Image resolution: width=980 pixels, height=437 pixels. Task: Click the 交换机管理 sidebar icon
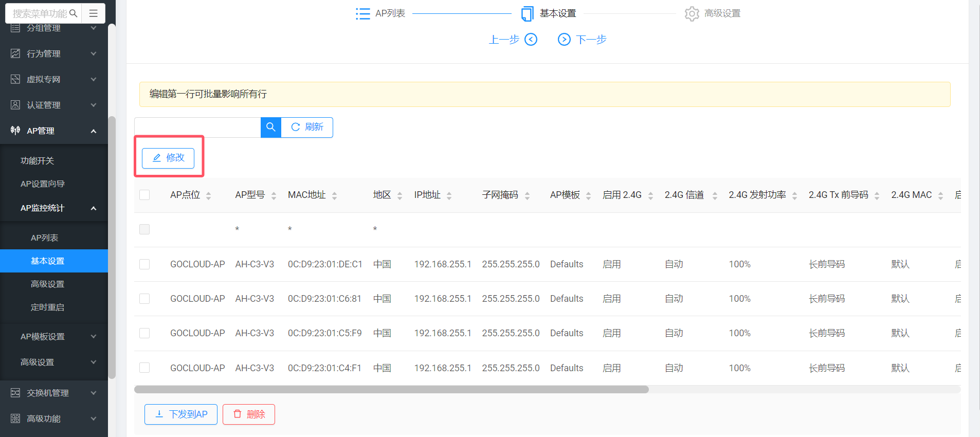pyautogui.click(x=15, y=393)
